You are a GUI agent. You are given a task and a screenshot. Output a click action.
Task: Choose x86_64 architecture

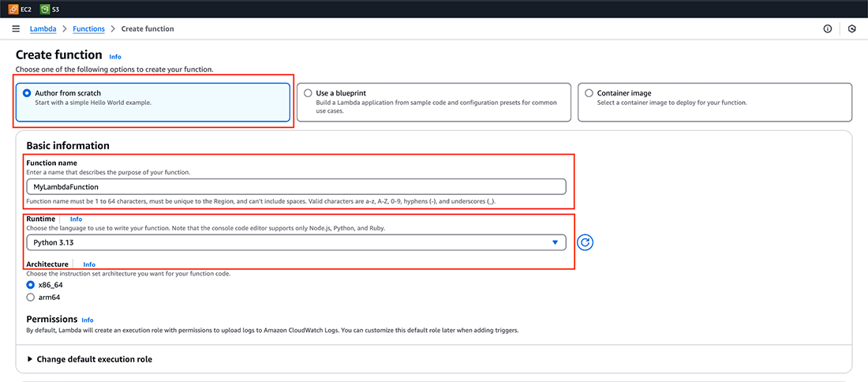31,285
